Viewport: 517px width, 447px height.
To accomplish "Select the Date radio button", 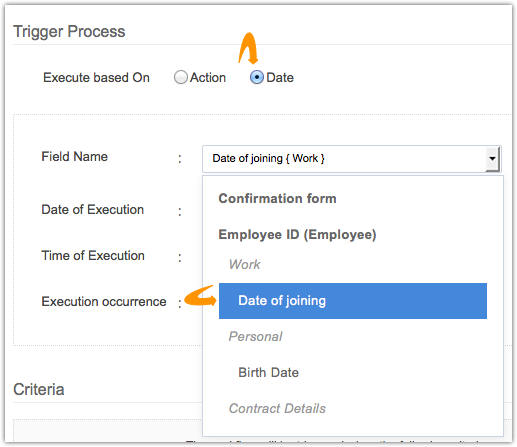I will coord(257,77).
